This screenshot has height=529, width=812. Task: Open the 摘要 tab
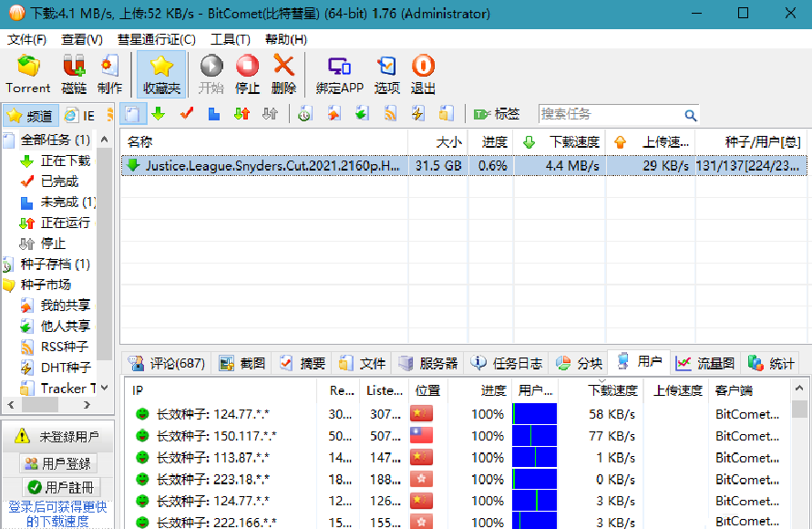pos(303,364)
